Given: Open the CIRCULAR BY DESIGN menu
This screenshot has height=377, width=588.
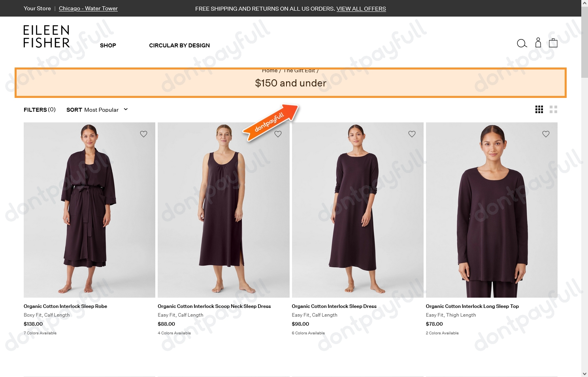Looking at the screenshot, I should pyautogui.click(x=179, y=45).
